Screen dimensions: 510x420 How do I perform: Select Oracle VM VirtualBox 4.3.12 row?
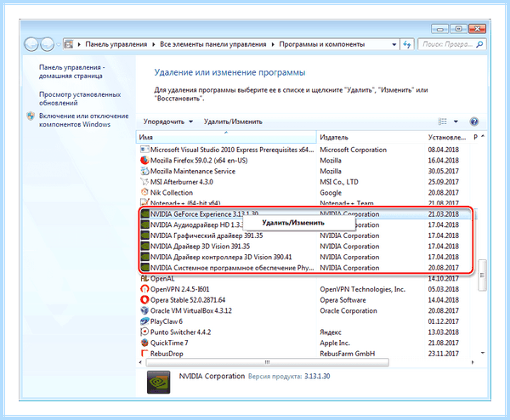coord(307,310)
